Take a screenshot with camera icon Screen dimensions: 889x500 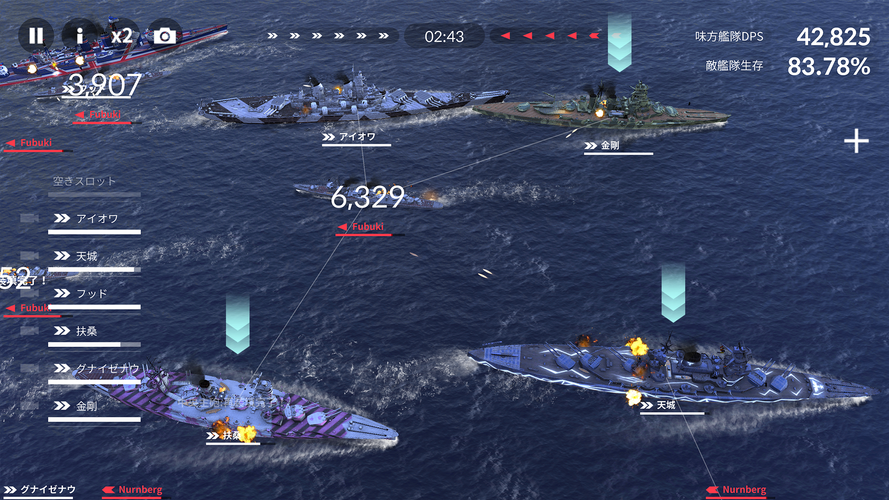pos(164,36)
